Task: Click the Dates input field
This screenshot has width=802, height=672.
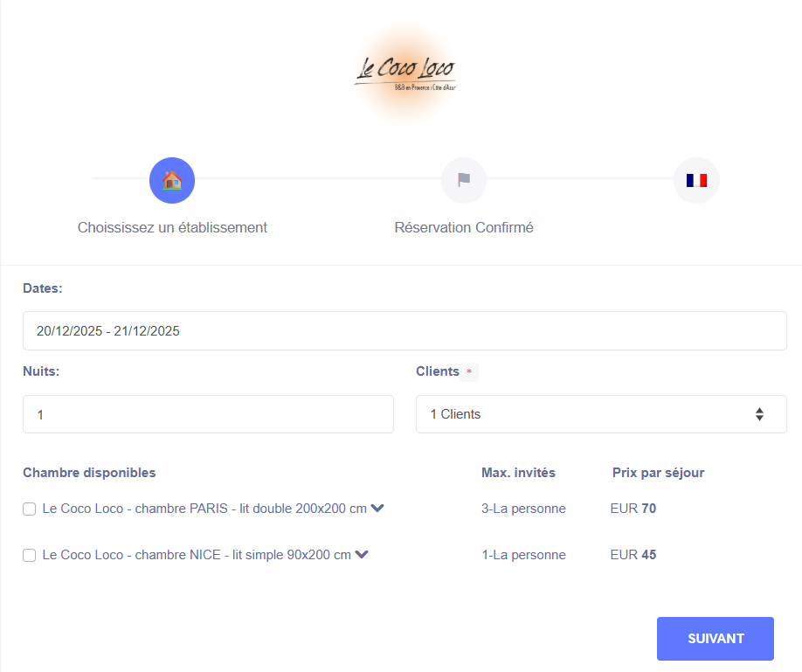Action: 404,331
